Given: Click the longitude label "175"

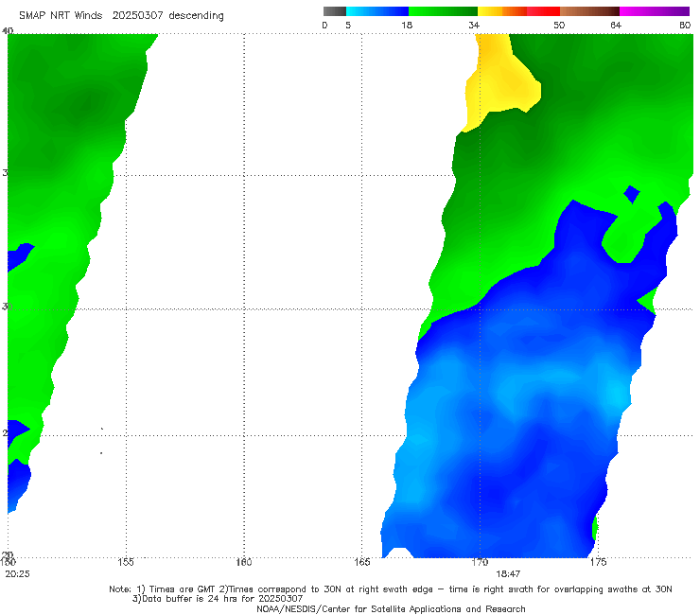Looking at the screenshot, I should (598, 562).
